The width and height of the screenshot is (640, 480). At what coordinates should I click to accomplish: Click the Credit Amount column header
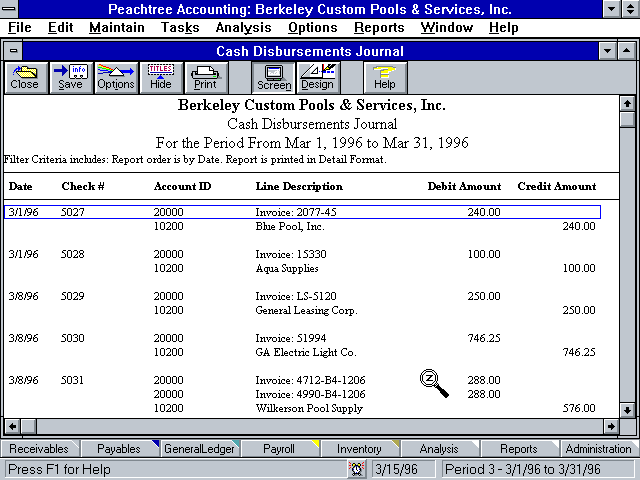coord(557,186)
